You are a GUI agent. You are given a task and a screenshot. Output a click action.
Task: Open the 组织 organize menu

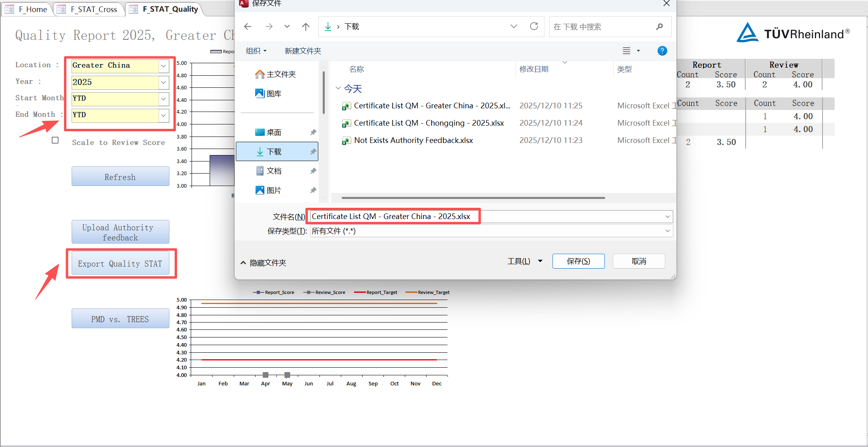[256, 51]
